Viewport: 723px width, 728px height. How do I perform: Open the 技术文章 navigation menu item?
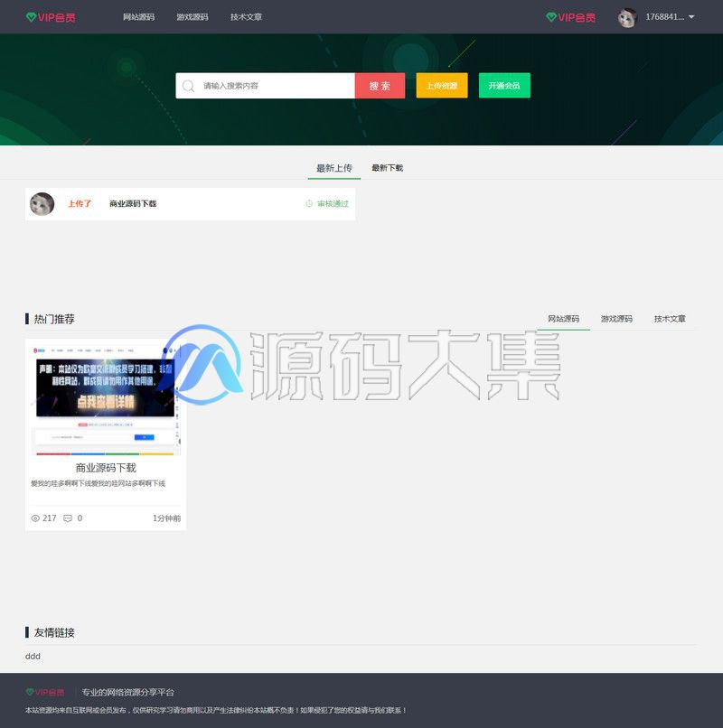tap(246, 17)
